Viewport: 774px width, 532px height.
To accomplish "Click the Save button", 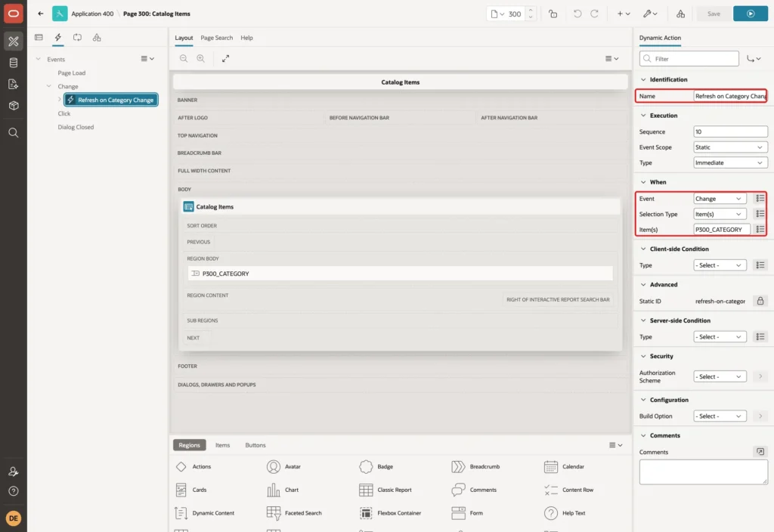I will point(714,14).
